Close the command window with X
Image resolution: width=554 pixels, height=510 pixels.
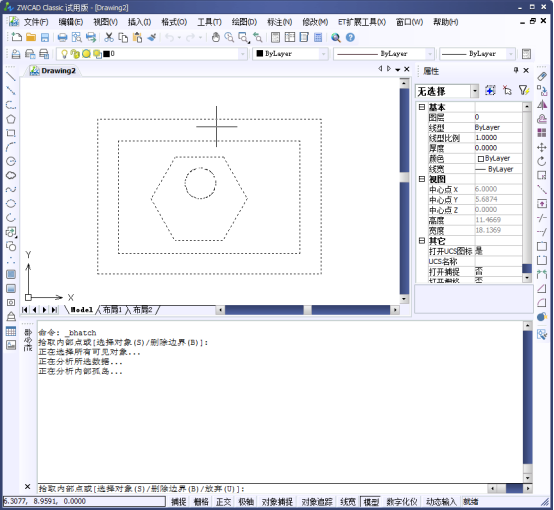click(x=27, y=487)
